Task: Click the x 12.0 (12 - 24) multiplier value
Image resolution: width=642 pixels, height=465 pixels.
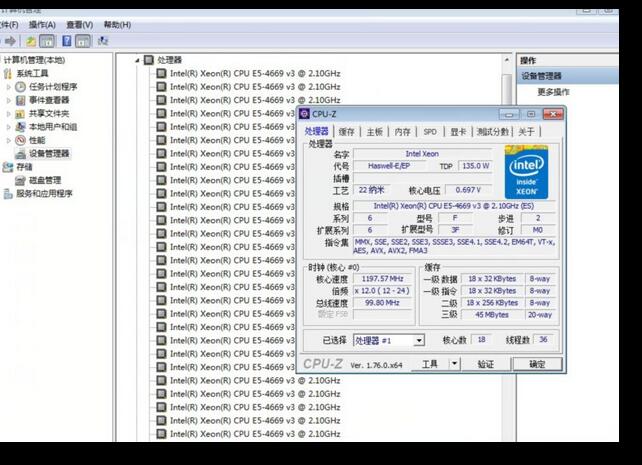Action: coord(382,291)
